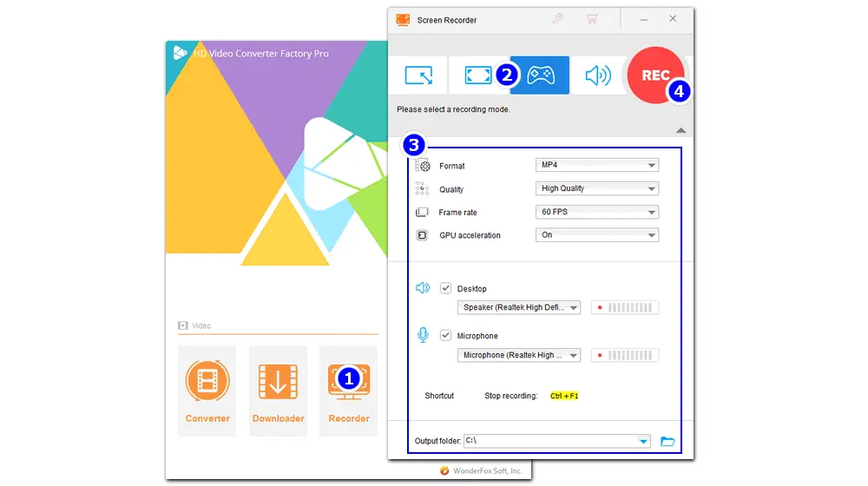Click the key registration icon in title bar
Image resolution: width=868 pixels, height=486 pixels.
[x=557, y=19]
